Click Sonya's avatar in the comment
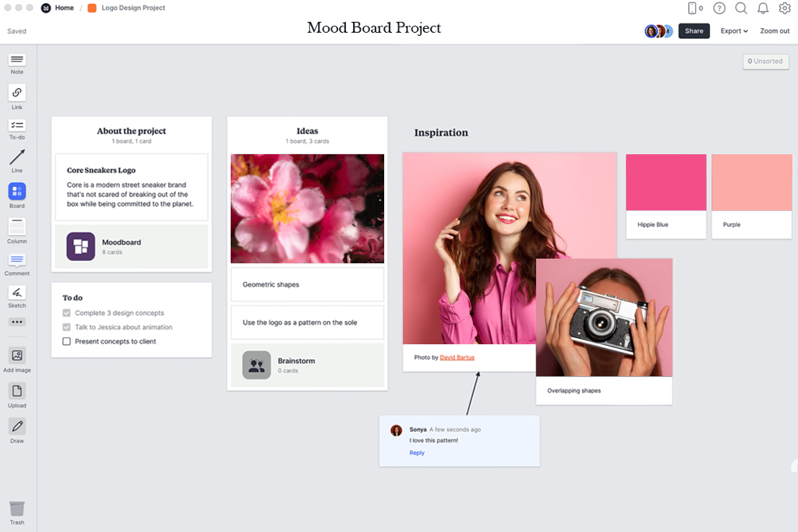 (397, 430)
